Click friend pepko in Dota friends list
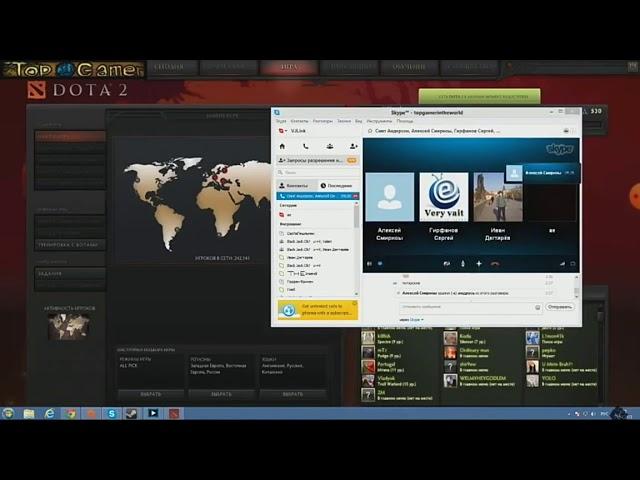 541,353
